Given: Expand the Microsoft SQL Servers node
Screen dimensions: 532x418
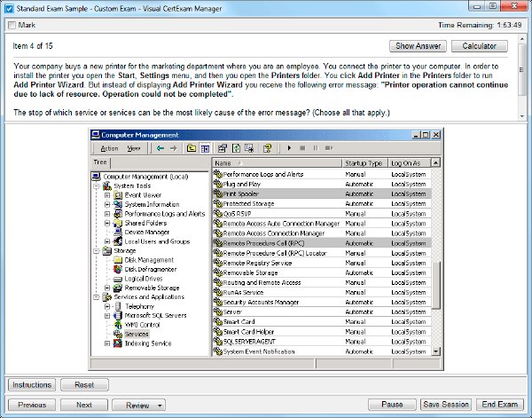Looking at the screenshot, I should pos(107,316).
